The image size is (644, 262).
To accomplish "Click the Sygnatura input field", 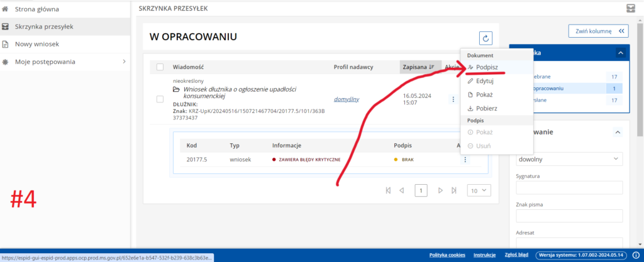I will [569, 187].
